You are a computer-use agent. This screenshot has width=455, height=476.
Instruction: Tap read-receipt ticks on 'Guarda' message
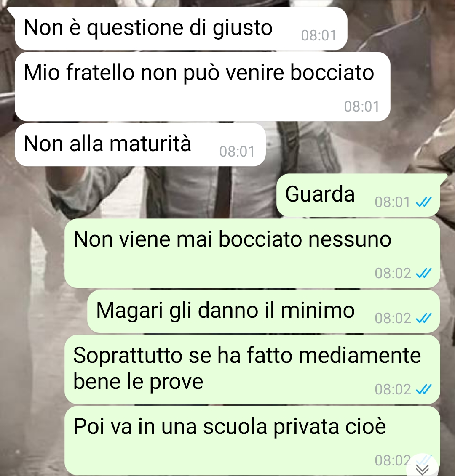pyautogui.click(x=424, y=202)
